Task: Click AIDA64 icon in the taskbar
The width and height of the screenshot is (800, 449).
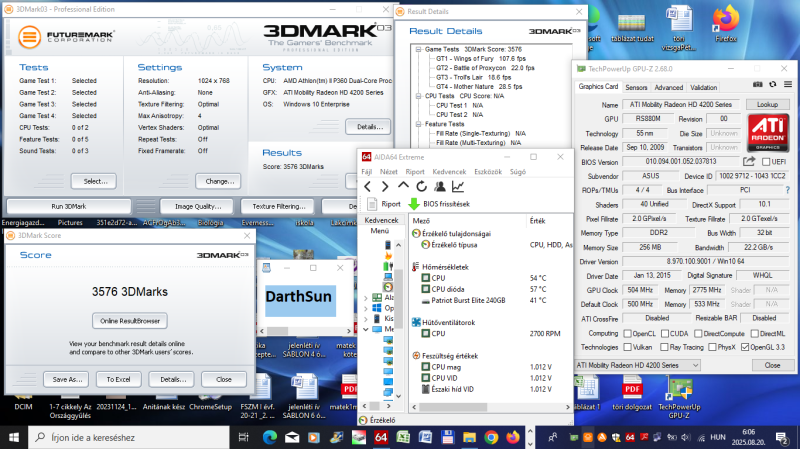Action: 381,437
